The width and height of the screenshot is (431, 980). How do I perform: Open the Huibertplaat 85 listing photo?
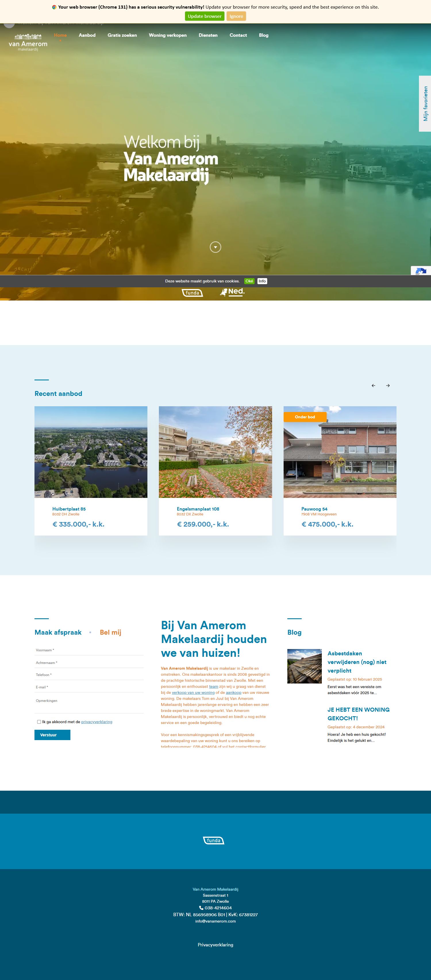pos(91,452)
